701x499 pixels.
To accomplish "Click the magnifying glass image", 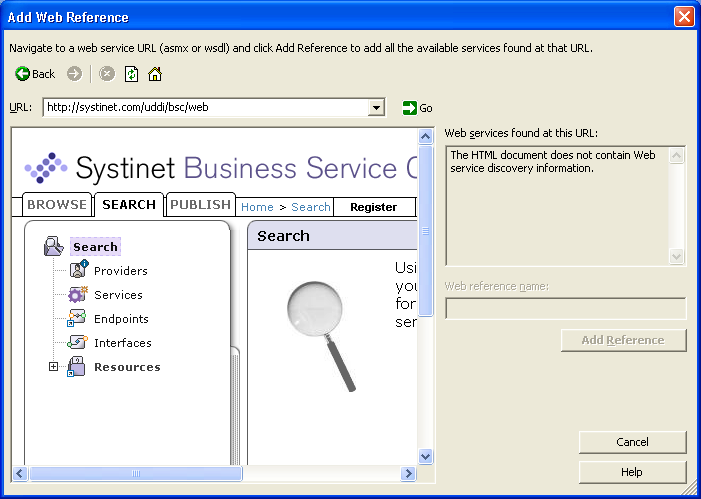I will (x=321, y=336).
